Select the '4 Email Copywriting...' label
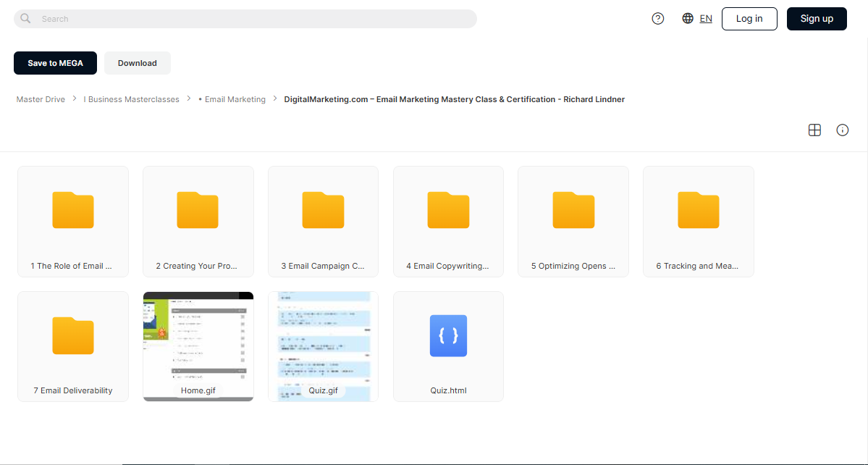This screenshot has width=868, height=465. [448, 266]
